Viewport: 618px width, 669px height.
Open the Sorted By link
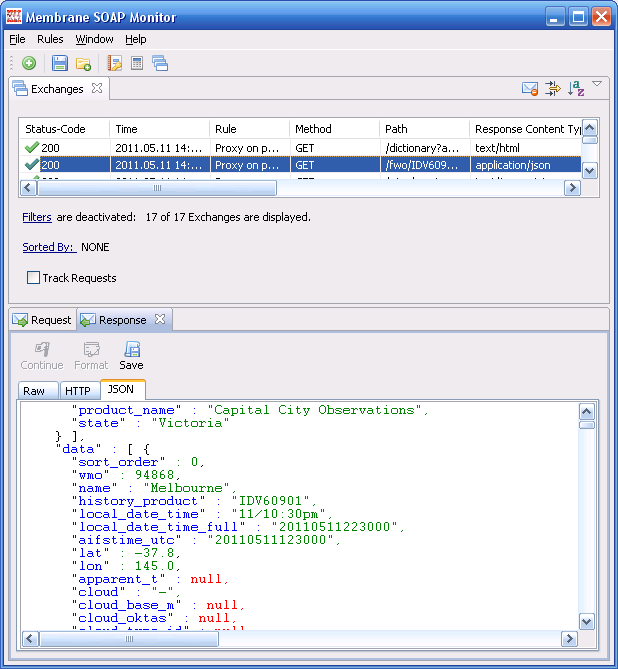coord(49,247)
